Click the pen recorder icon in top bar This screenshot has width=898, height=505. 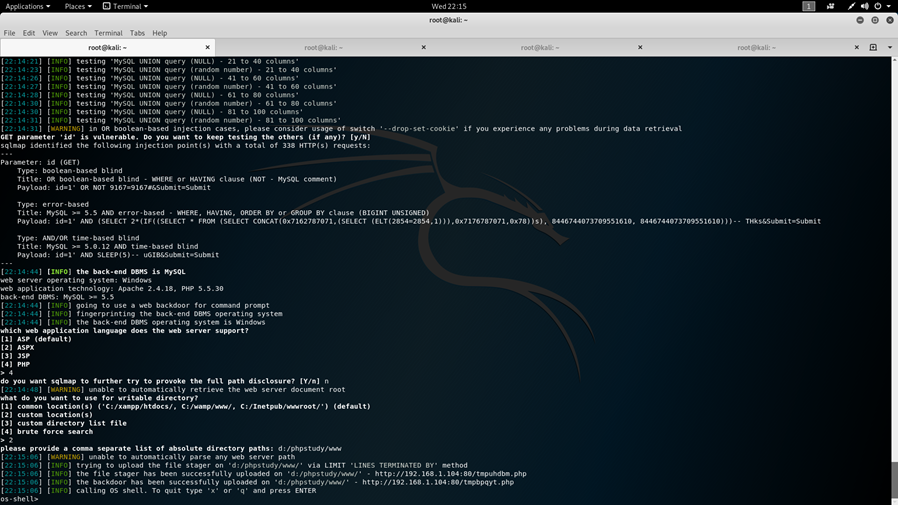coord(852,6)
